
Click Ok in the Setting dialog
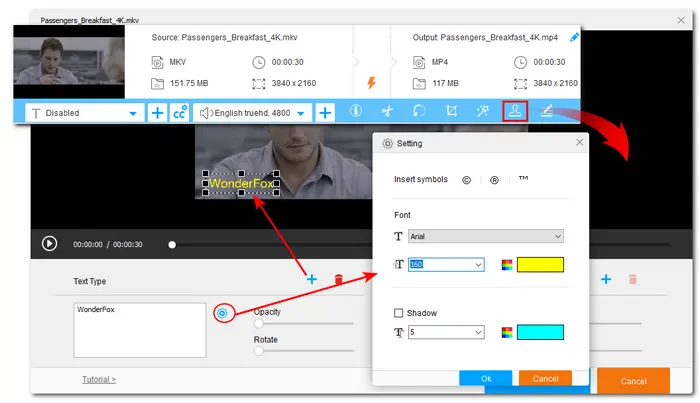486,379
